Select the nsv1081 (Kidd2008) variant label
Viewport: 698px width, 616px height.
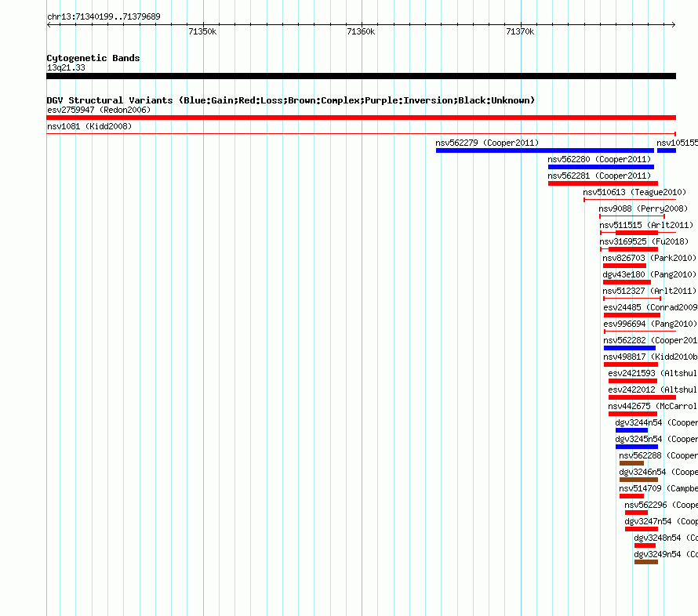point(89,126)
